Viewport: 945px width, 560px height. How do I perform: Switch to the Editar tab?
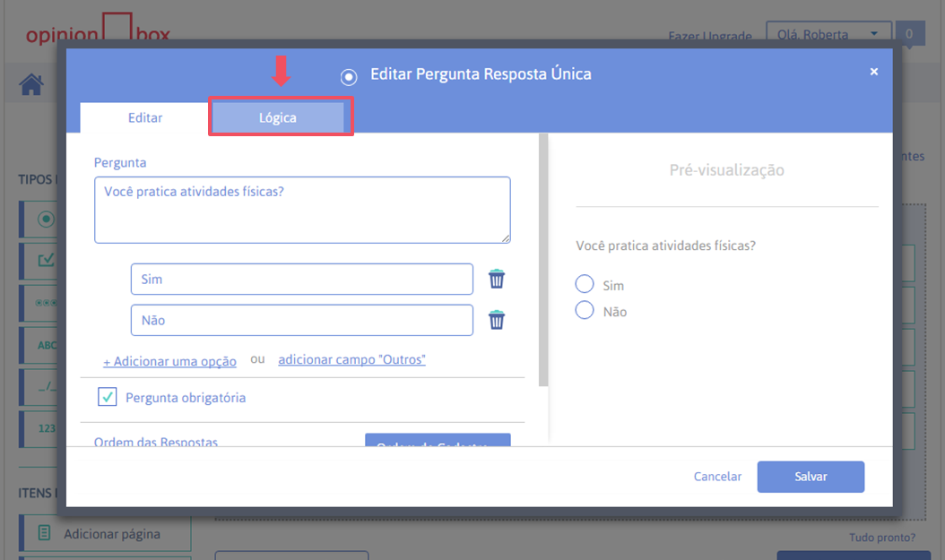tap(145, 117)
